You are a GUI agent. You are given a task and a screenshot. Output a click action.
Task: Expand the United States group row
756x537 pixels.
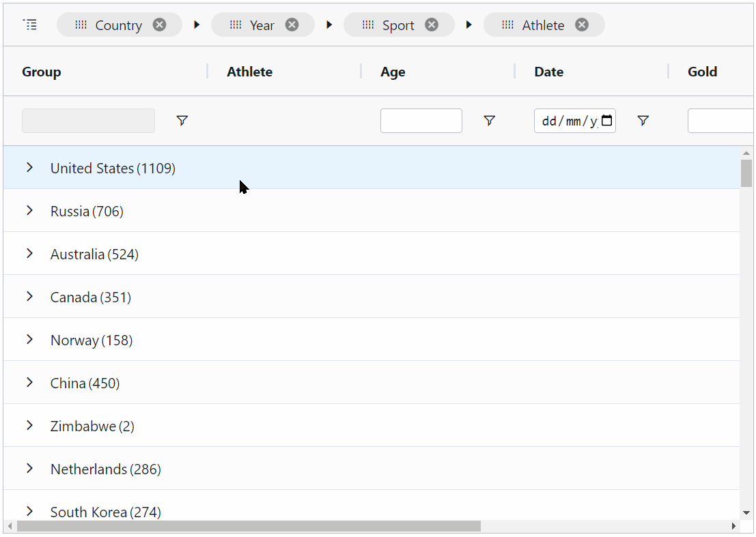pyautogui.click(x=29, y=168)
